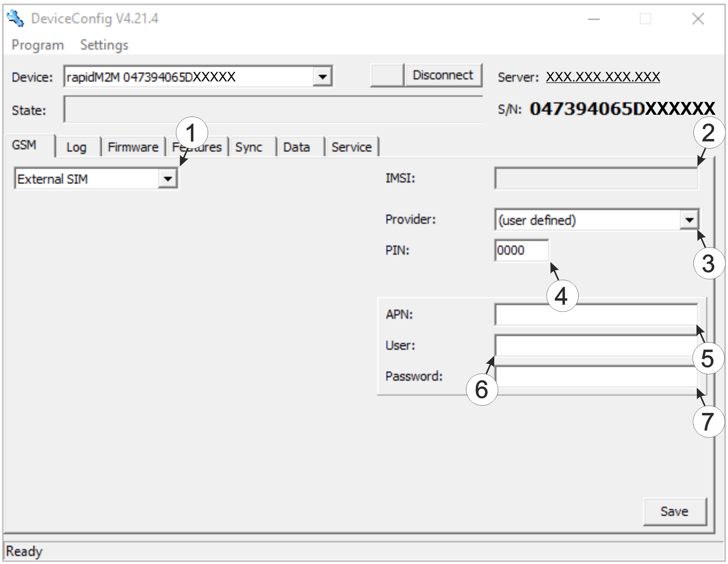The height and width of the screenshot is (564, 728).
Task: Open the Program menu
Action: click(x=37, y=45)
